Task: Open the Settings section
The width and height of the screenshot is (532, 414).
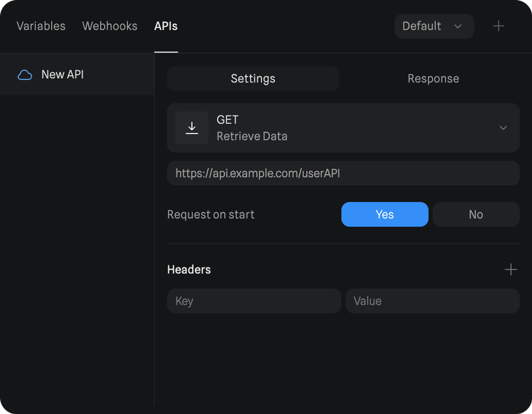Action: 253,79
